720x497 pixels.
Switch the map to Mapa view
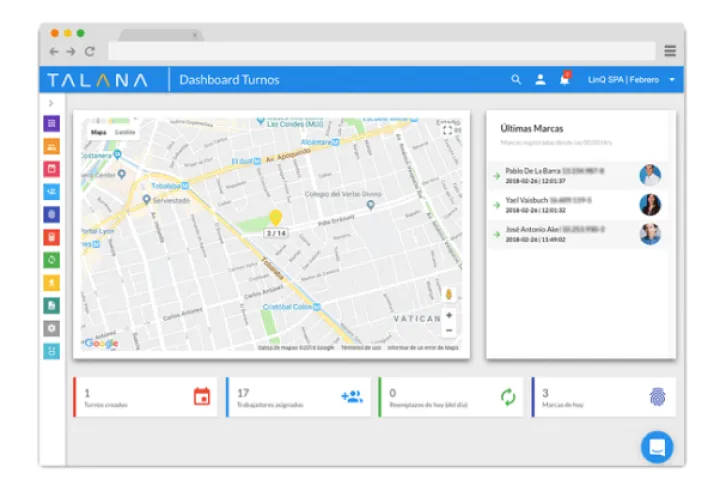[x=98, y=132]
